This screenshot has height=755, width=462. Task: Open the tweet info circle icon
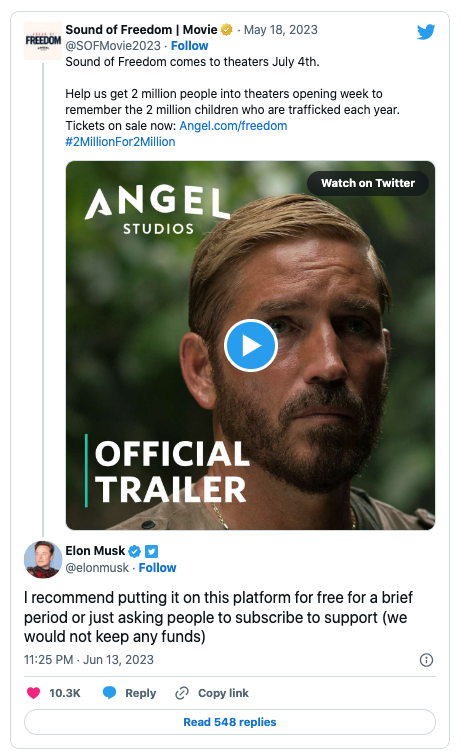click(x=426, y=660)
